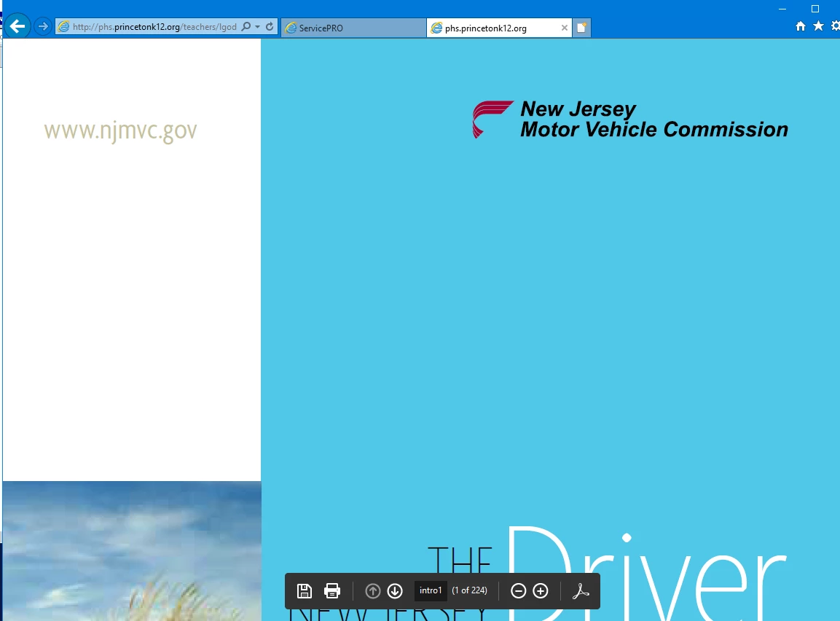Click the address bar search magnifier
Screen dimensions: 840x621
pos(246,26)
